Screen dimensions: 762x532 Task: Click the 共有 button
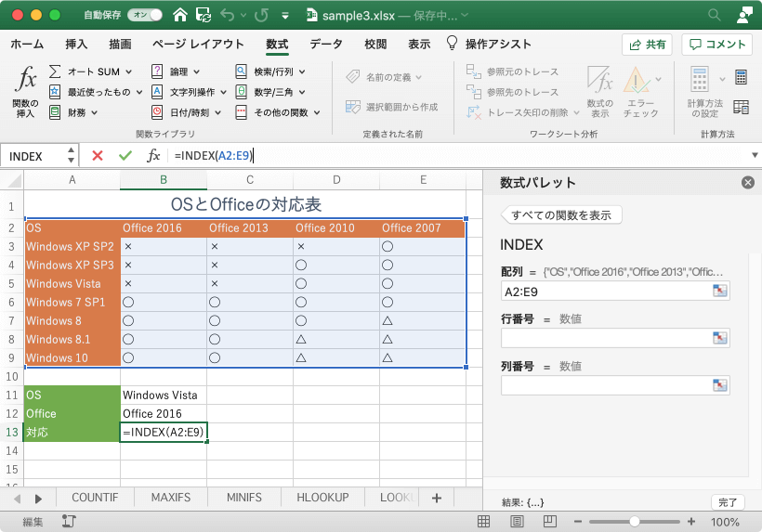(648, 45)
